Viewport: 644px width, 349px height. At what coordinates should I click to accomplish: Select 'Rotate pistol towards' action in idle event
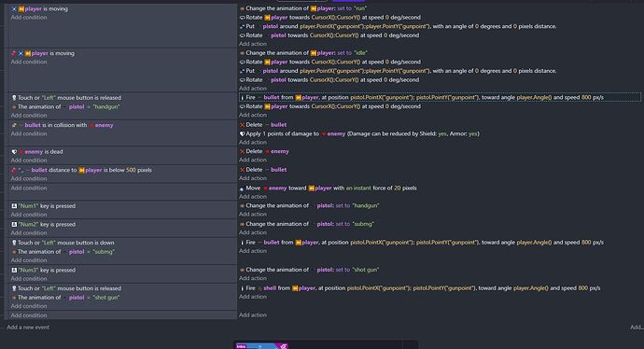tap(329, 80)
